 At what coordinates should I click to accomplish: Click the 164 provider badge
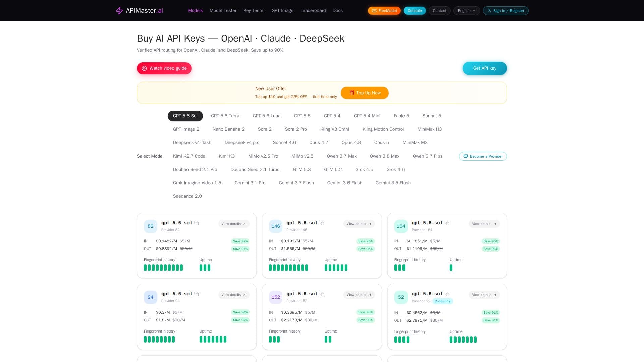point(401,226)
